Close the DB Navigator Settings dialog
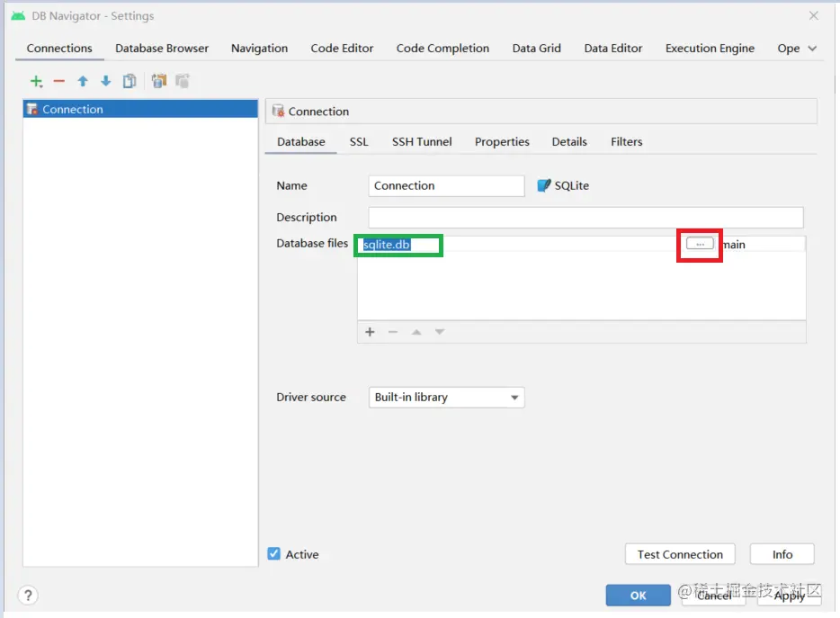 tap(813, 15)
